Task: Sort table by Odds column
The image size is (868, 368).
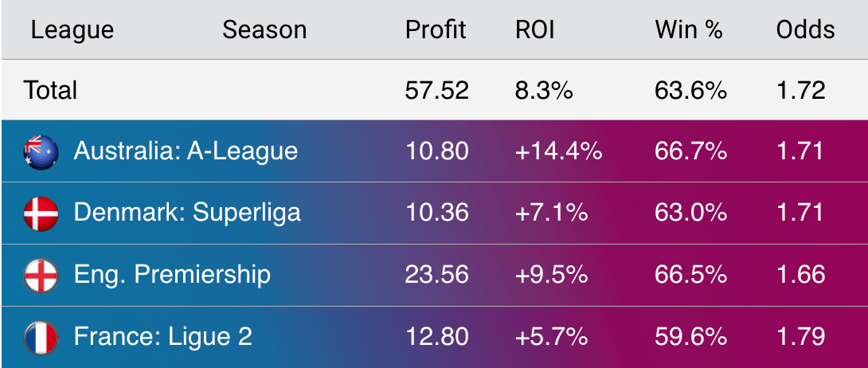Action: coord(805,30)
